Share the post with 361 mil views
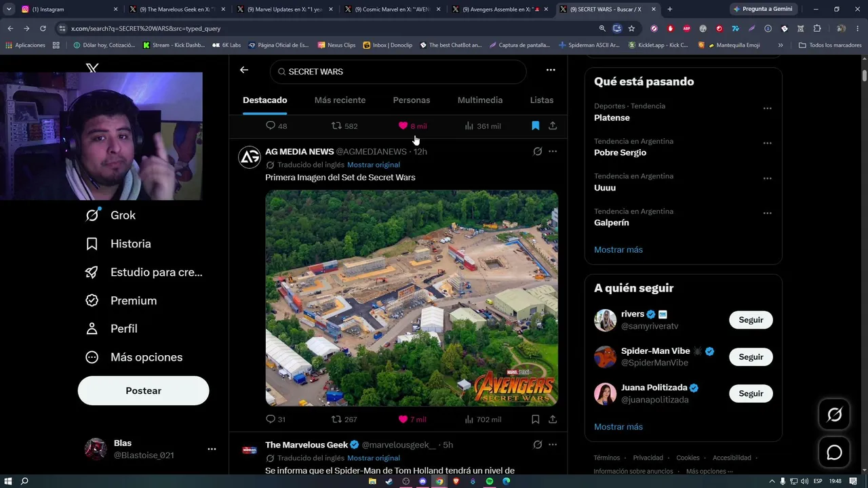Screen dimensions: 868x488 coord(553,126)
